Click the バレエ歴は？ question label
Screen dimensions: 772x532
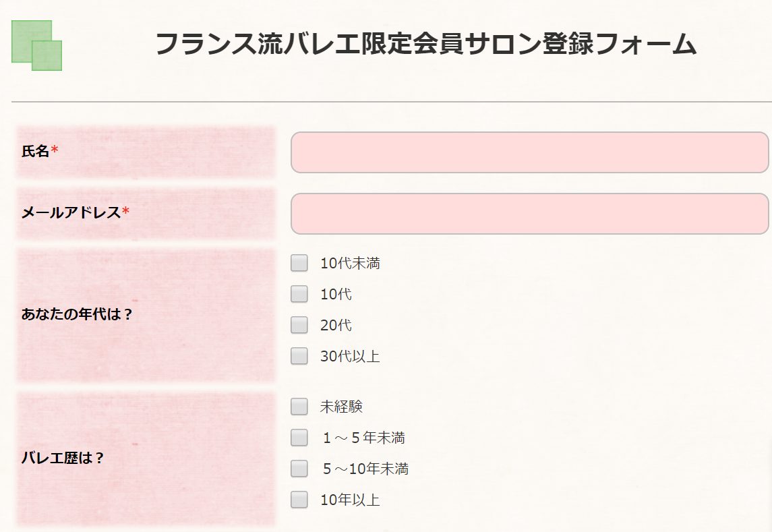pyautogui.click(x=63, y=458)
